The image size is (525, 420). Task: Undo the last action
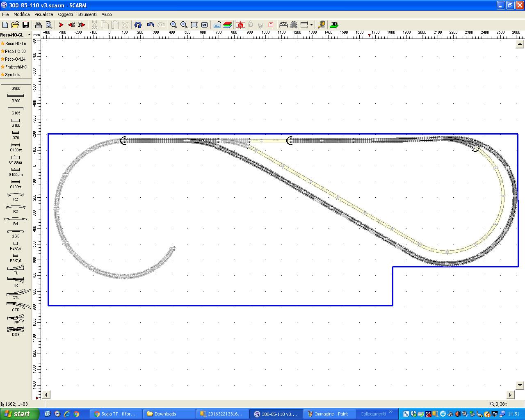[151, 25]
